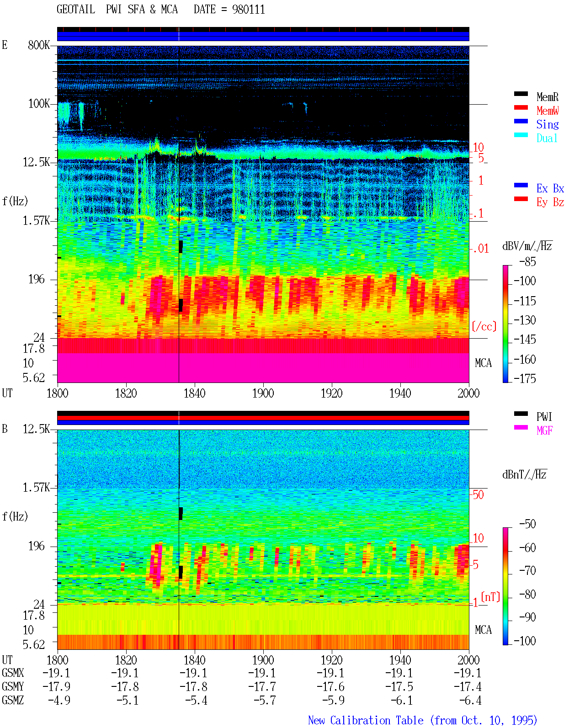585x728 pixels.
Task: Click the -50 color bar value
Action: click(528, 524)
